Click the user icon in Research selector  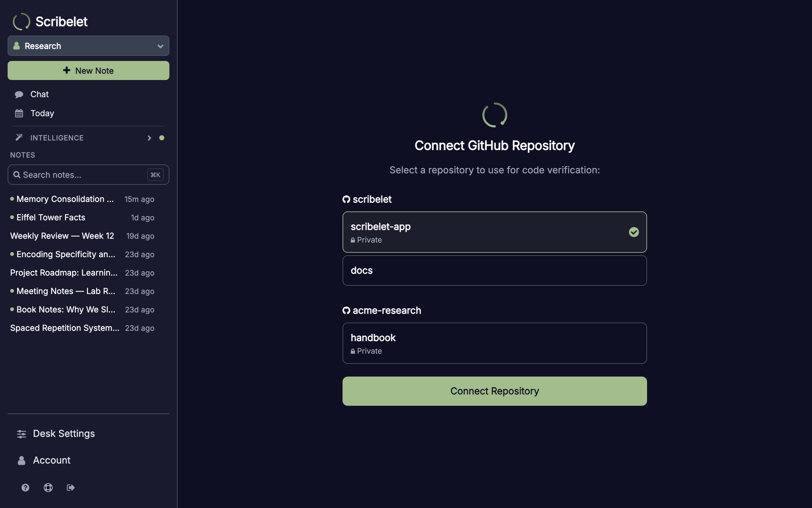16,46
